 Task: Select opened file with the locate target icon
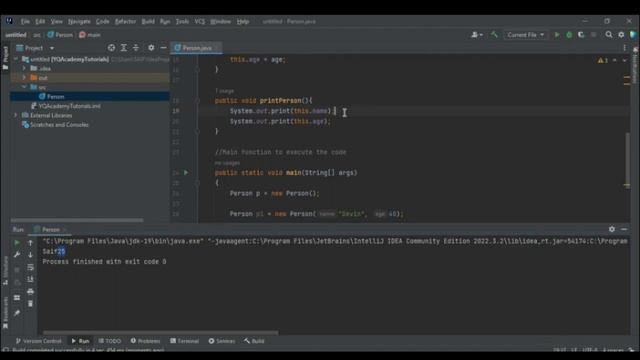tap(111, 48)
